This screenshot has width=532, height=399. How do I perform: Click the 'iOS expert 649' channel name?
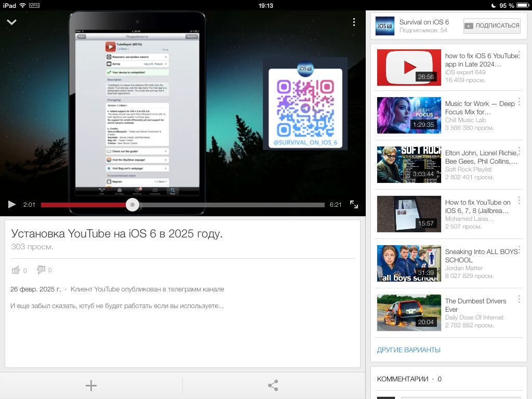coord(465,72)
